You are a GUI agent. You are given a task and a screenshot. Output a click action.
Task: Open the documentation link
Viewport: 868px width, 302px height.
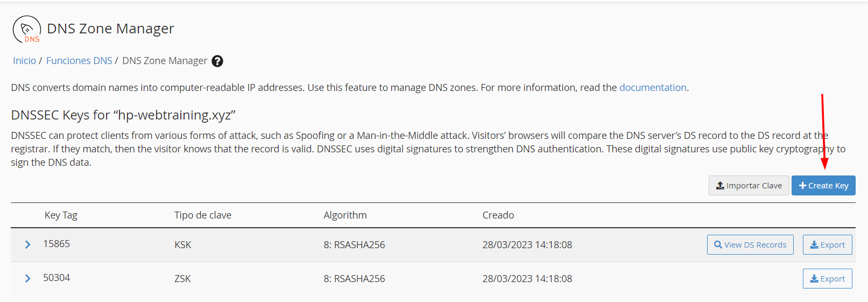point(653,88)
